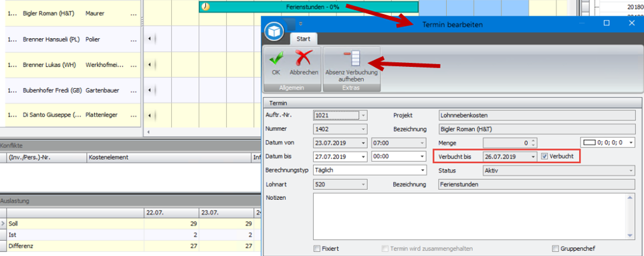The height and width of the screenshot is (256, 644).
Task: Toggle Termin wird zusammengehalten checkbox
Action: (385, 248)
